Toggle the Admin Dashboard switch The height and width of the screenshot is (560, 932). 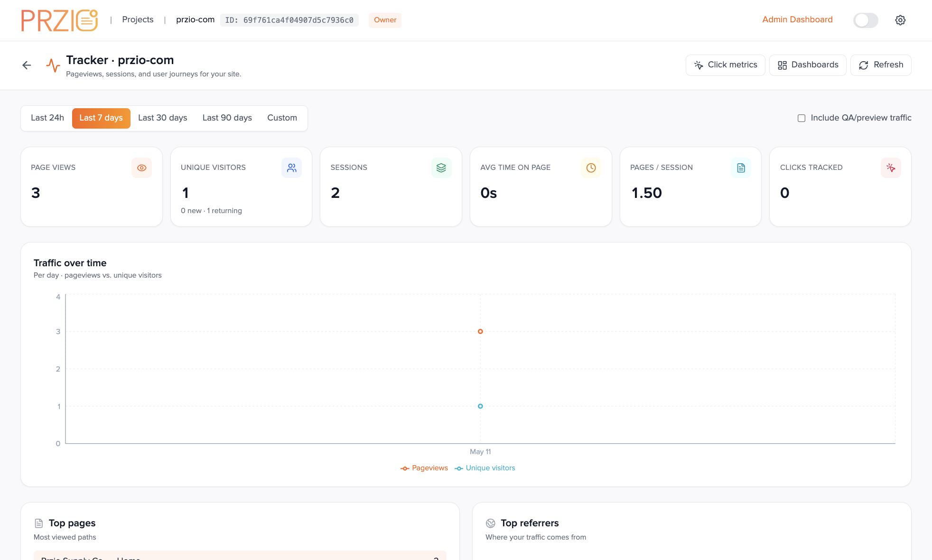(x=866, y=20)
